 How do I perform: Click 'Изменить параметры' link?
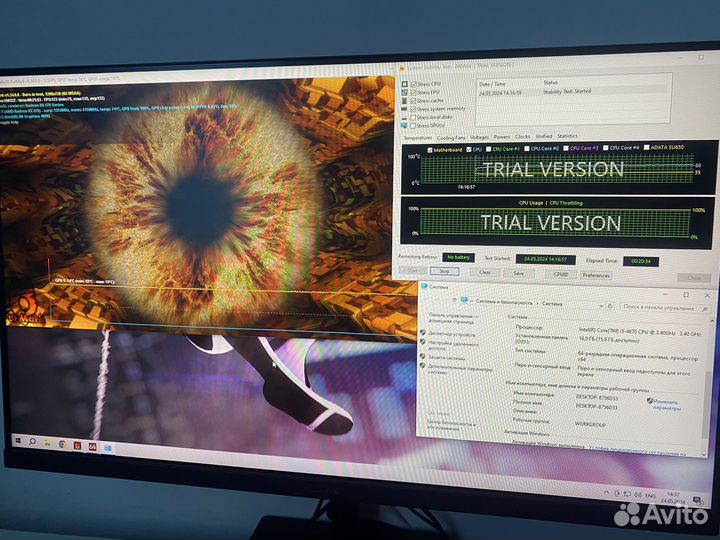tap(666, 405)
